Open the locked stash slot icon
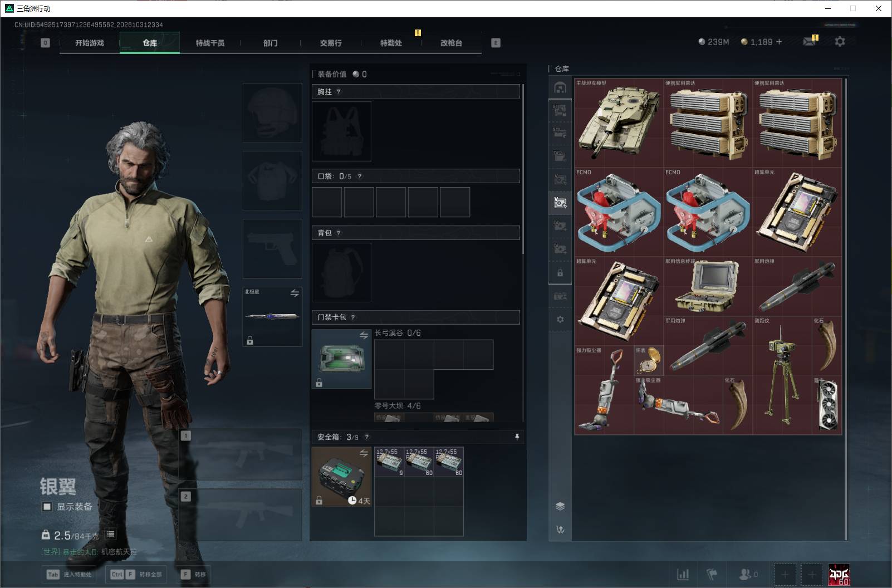 click(560, 273)
